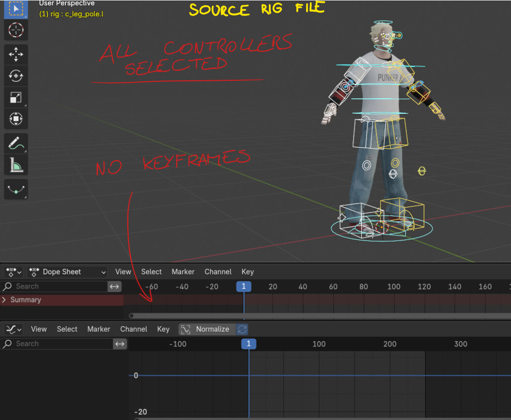
Task: Choose the Rotate tool
Action: 15,76
